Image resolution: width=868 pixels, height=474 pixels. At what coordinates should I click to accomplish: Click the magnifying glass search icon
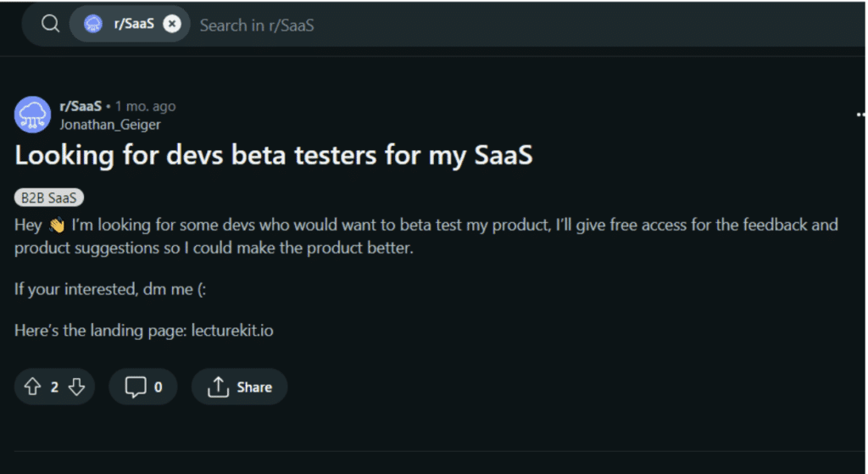pos(51,25)
